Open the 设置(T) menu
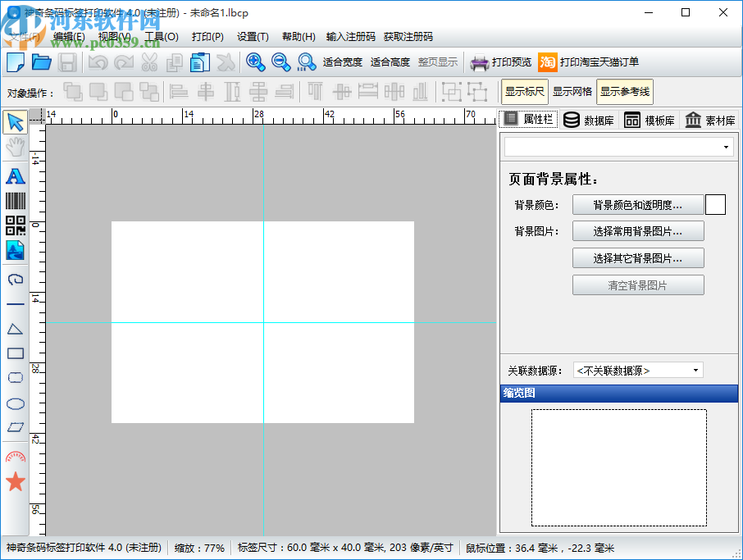Screen dimensions: 743x560 pos(253,37)
